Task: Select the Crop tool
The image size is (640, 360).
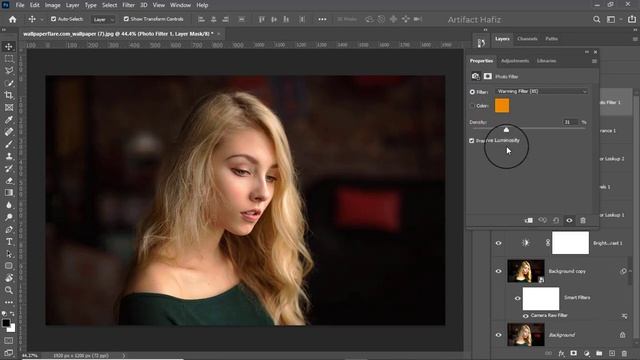Action: click(x=9, y=95)
